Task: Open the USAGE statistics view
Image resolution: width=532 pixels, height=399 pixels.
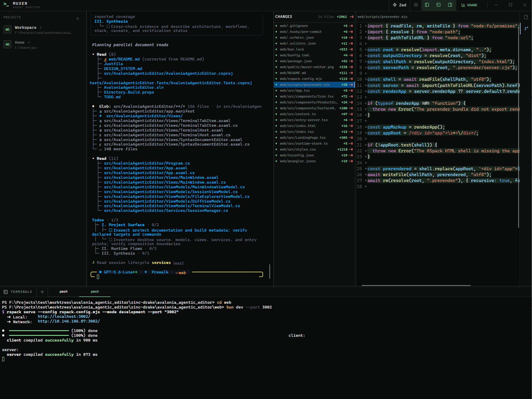Action: [469, 5]
